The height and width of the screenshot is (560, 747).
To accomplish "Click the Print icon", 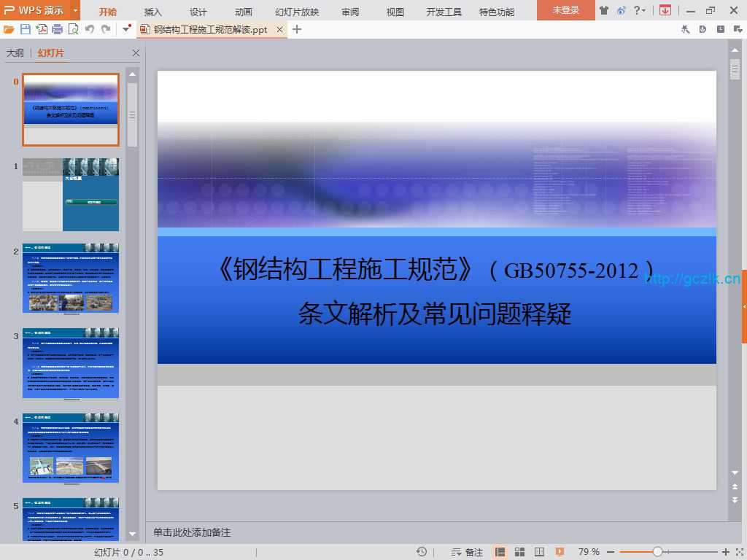I will [57, 29].
